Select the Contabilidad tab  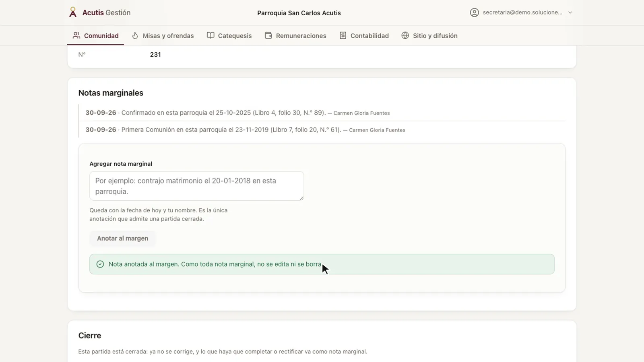coord(364,35)
